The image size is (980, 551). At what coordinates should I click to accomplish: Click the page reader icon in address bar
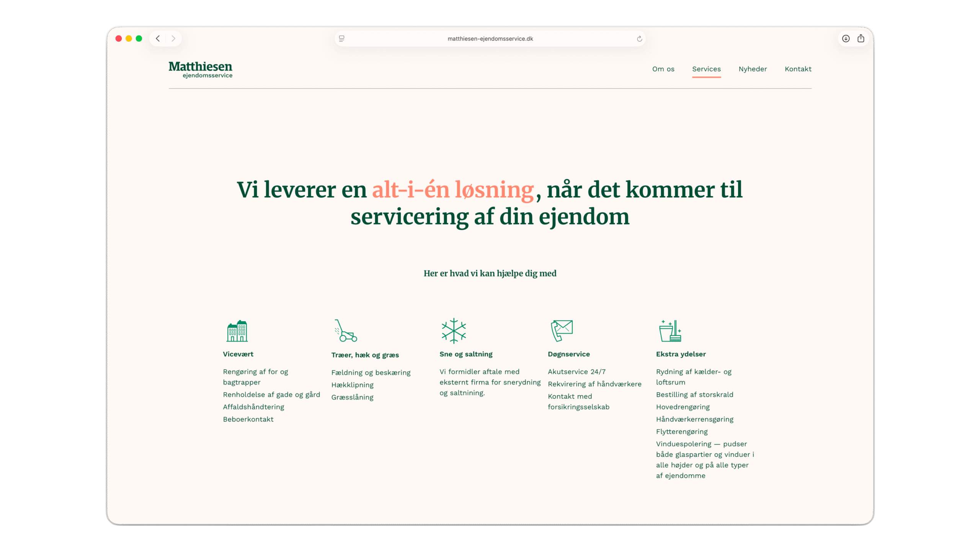click(342, 39)
